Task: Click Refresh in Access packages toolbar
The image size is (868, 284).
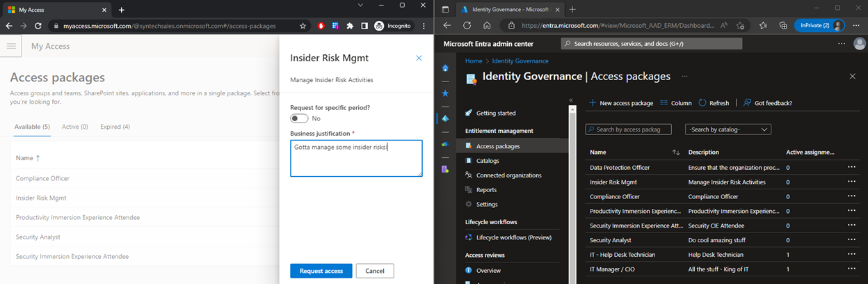Action: click(x=714, y=103)
